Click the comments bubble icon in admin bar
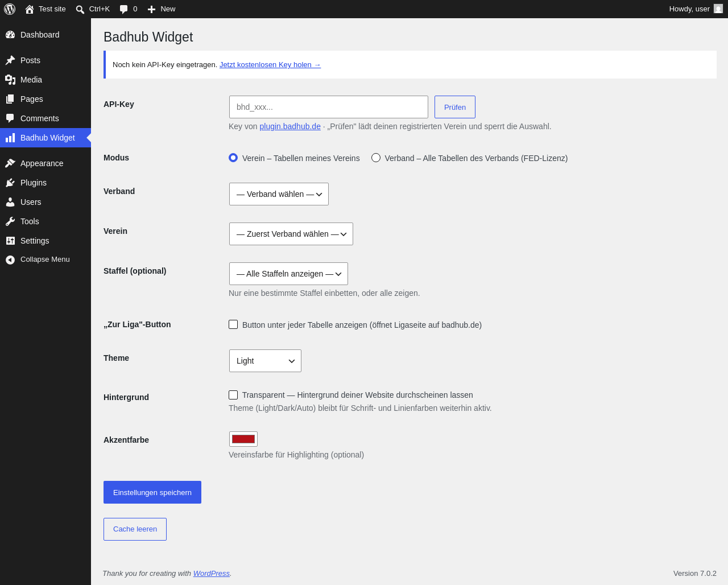Screen dimensions: 728x585 click(124, 9)
